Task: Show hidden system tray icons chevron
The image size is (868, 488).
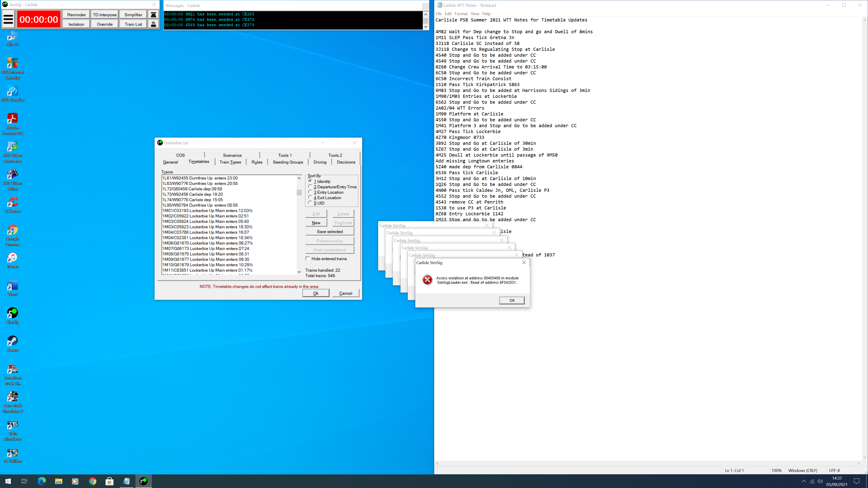Action: [804, 481]
